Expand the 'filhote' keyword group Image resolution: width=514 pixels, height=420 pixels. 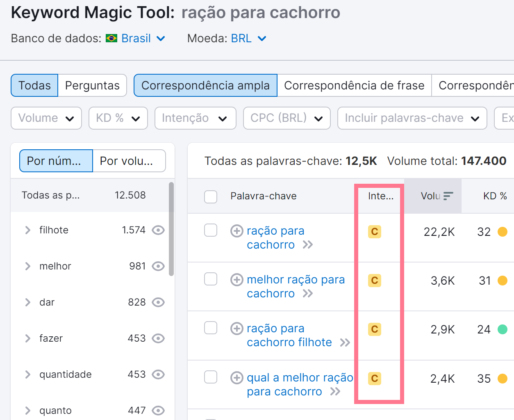click(28, 230)
